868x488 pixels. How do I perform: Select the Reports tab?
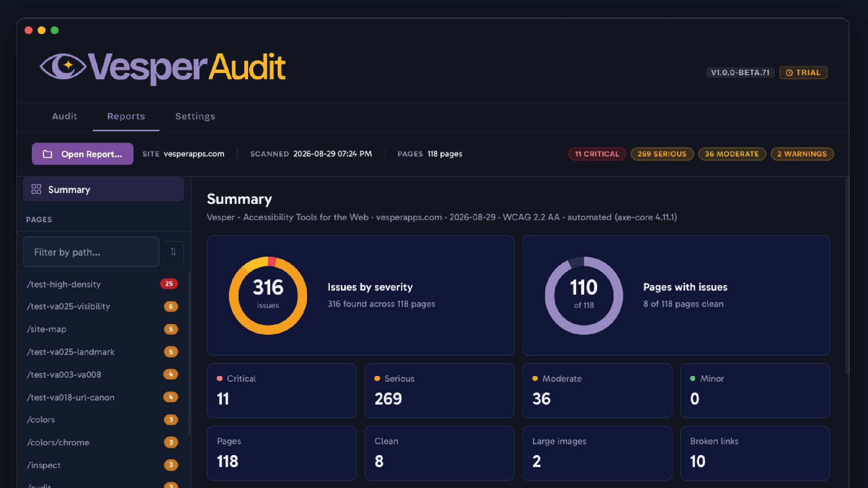(x=126, y=116)
